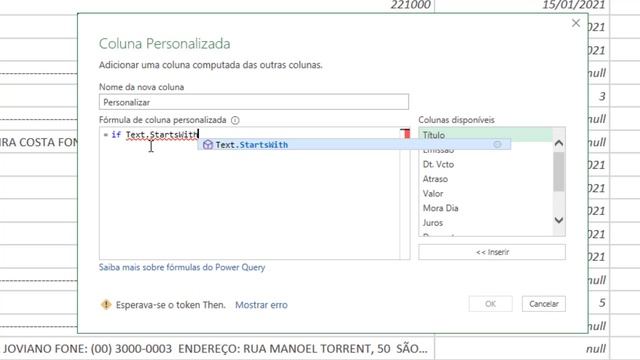Screen dimensions: 640x360
Task: Click the details icon at the suggestion's right
Action: tap(497, 144)
